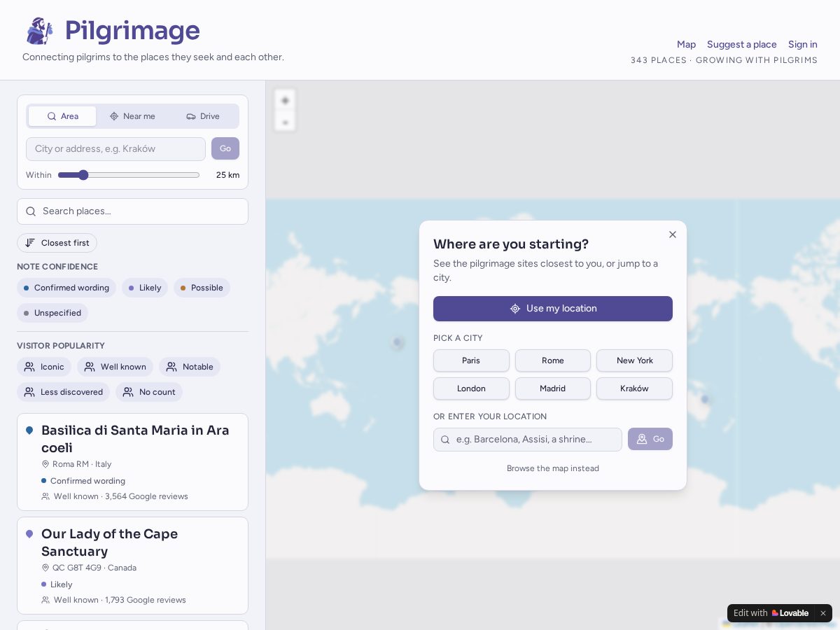Zoom in on the map

click(285, 101)
